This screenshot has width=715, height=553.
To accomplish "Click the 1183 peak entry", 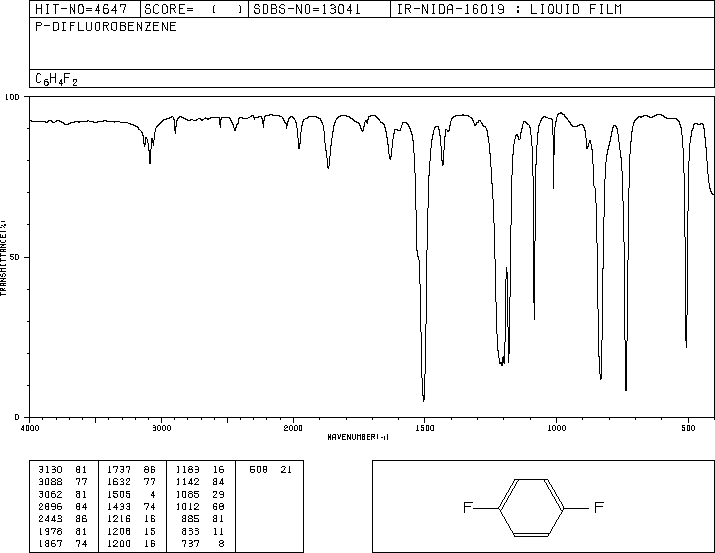I will point(200,470).
